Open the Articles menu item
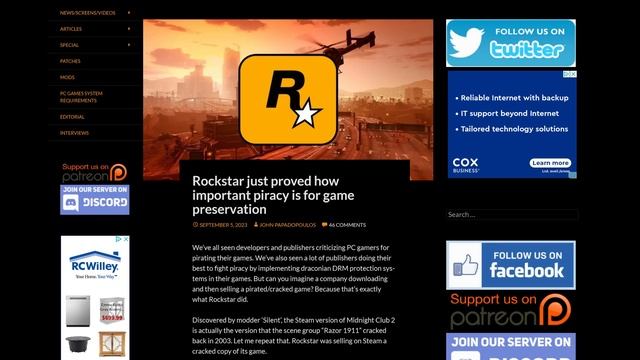The width and height of the screenshot is (640, 360). coord(71,29)
